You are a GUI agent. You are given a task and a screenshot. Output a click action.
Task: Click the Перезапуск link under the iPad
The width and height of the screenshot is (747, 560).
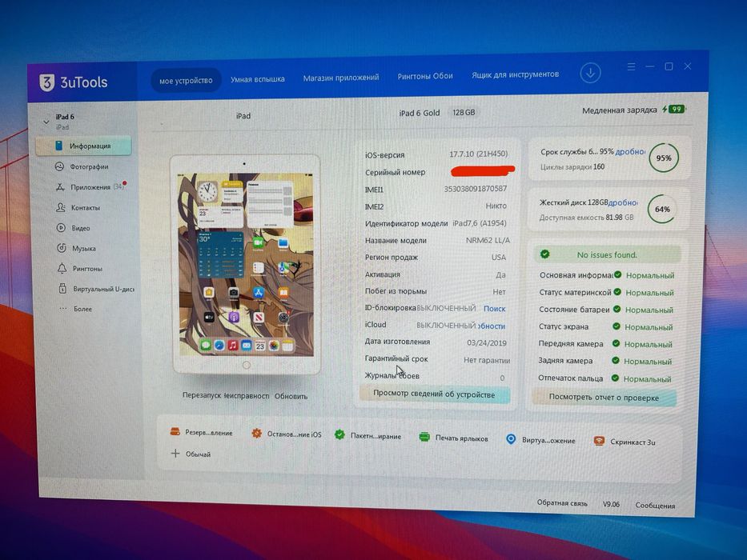202,395
